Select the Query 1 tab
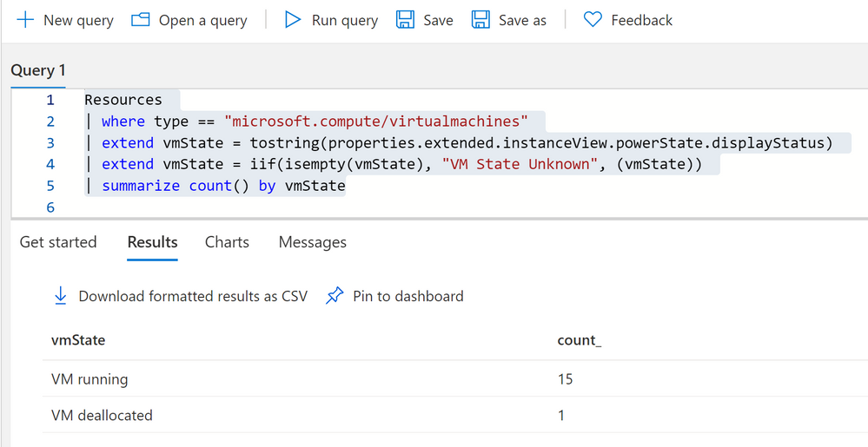This screenshot has height=447, width=868. (38, 71)
